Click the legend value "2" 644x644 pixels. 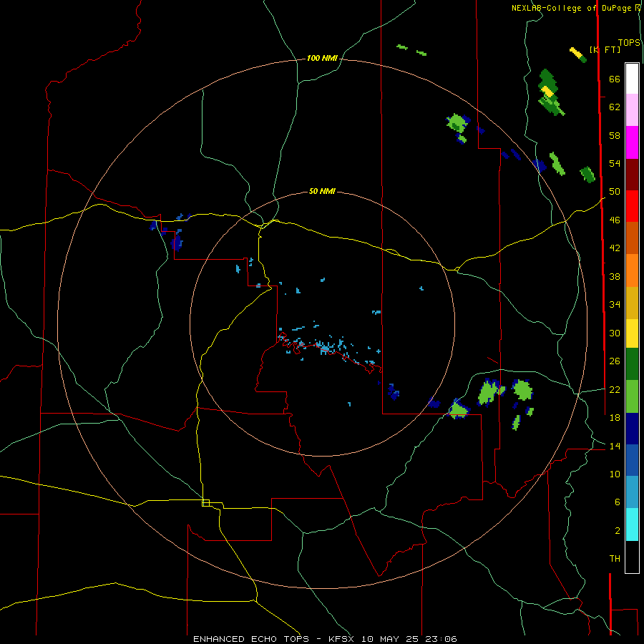tap(618, 531)
